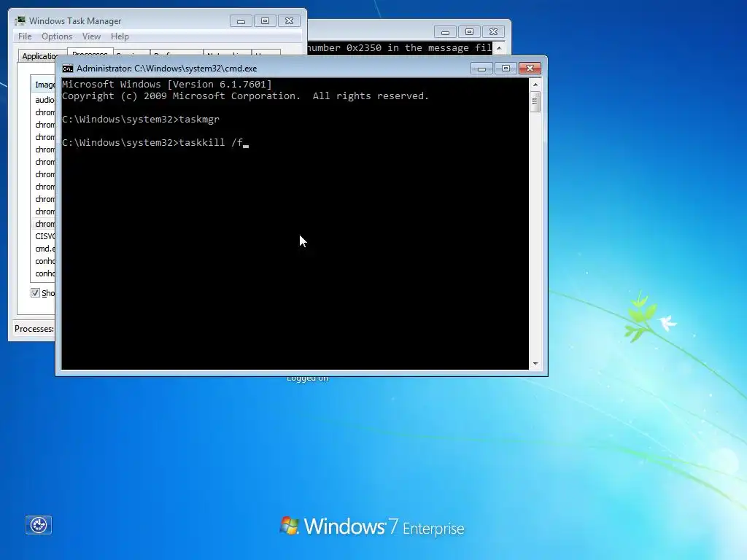This screenshot has height=560, width=747.
Task: Open View menu in Task Manager
Action: tap(91, 36)
